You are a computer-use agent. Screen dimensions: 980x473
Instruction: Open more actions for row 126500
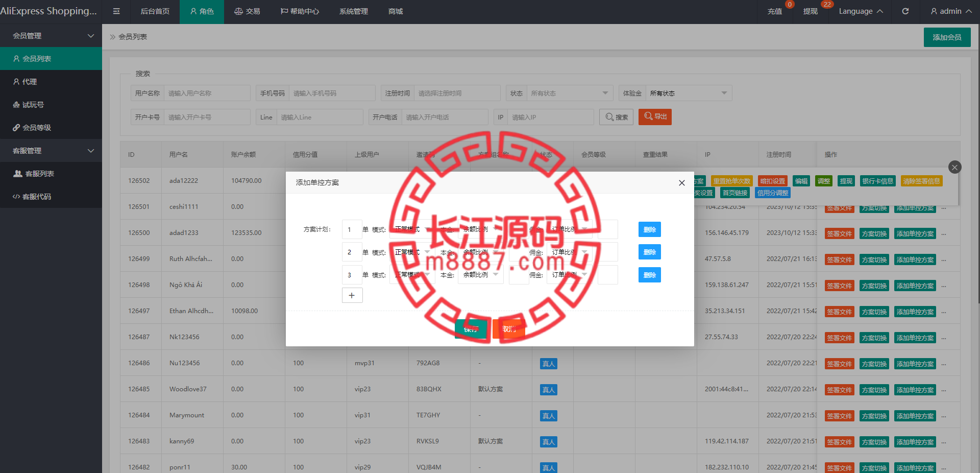click(944, 234)
